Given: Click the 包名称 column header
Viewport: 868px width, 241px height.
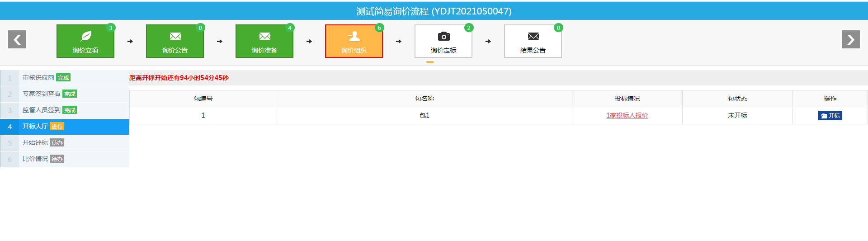Looking at the screenshot, I should pos(424,99).
